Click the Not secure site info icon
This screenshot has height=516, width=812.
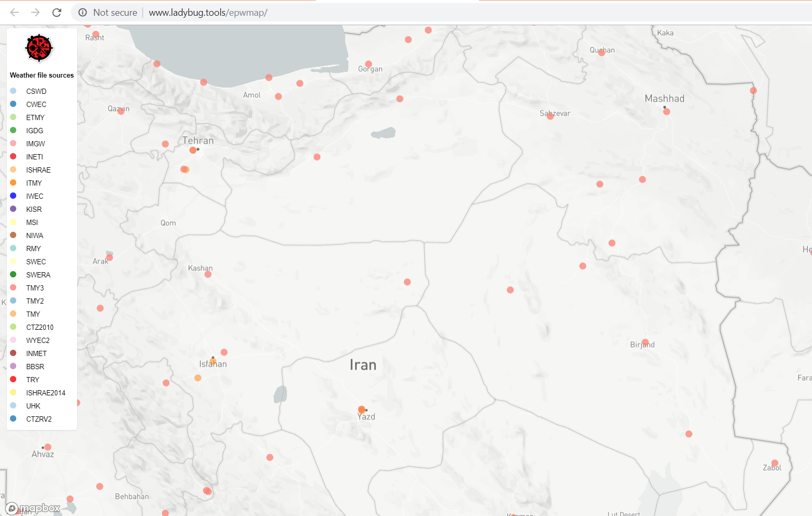point(82,13)
